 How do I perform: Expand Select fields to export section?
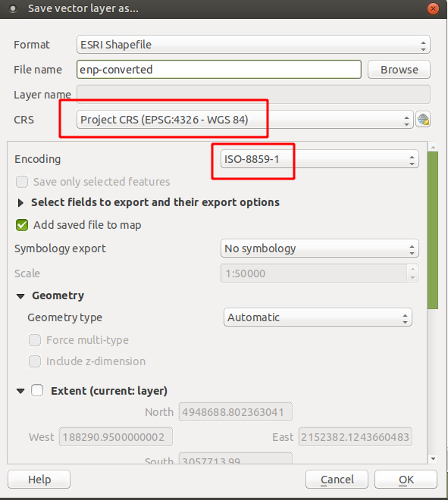point(20,203)
